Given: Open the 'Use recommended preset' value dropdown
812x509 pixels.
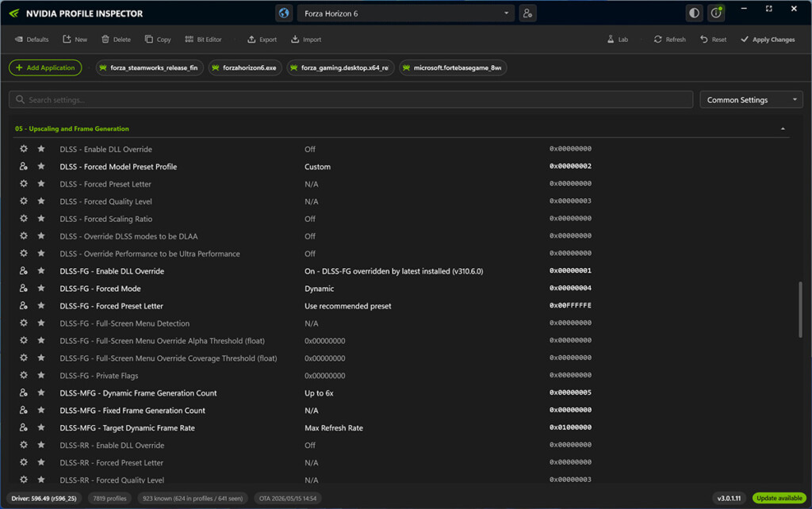Looking at the screenshot, I should [x=347, y=306].
